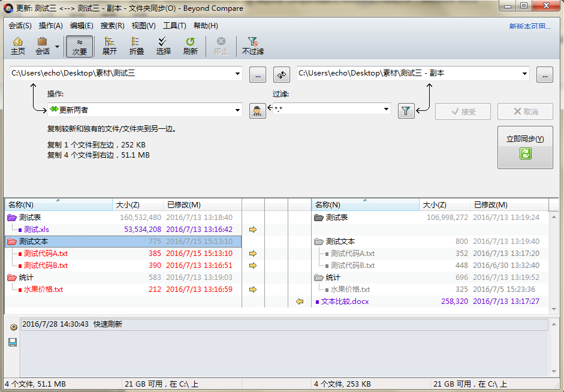Click the 刷新 (Refresh) toolbar icon
Screen dimensions: 564x392
pyautogui.click(x=190, y=46)
